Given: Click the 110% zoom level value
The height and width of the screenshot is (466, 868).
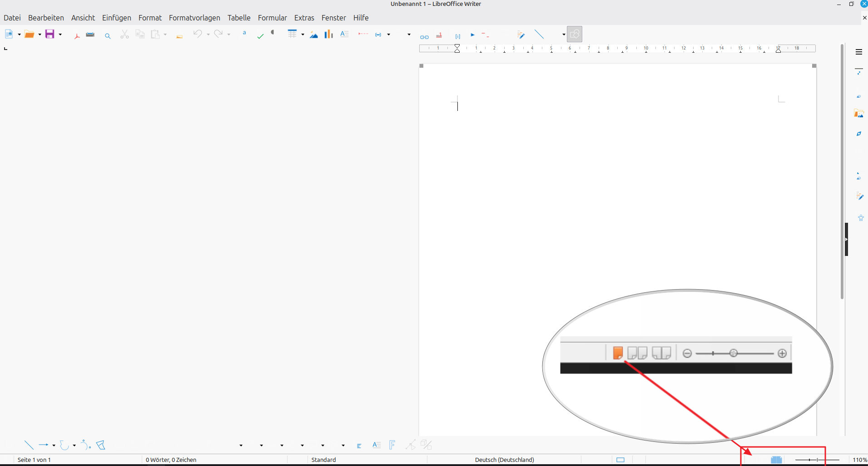Looking at the screenshot, I should click(x=860, y=460).
